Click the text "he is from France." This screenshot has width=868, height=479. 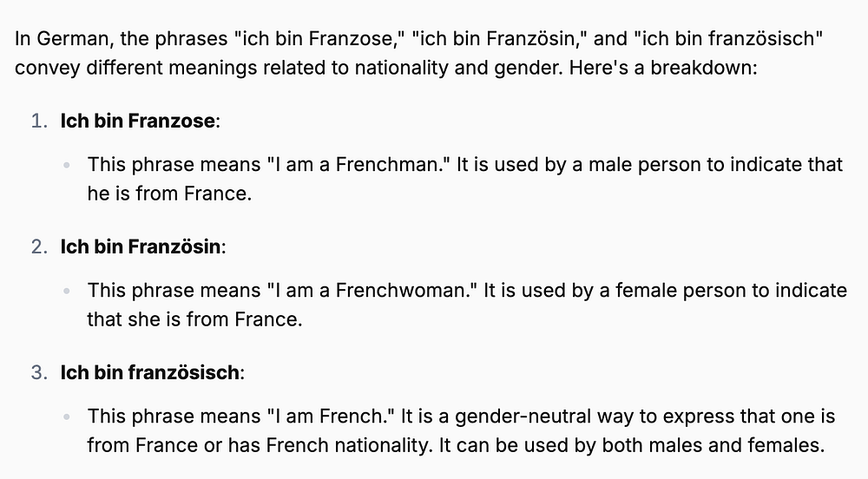tap(169, 194)
